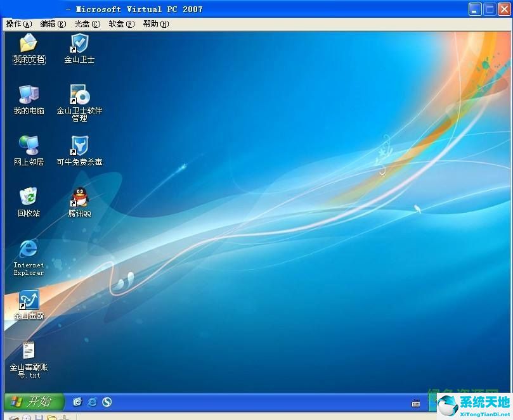Close the Virtual PC 2007 window
Image resolution: width=513 pixels, height=420 pixels.
504,9
